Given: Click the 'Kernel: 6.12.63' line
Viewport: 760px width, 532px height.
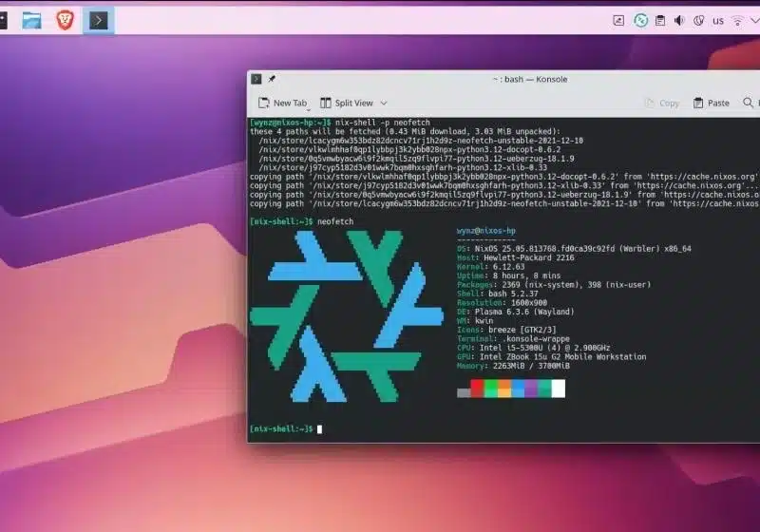Looking at the screenshot, I should pyautogui.click(x=490, y=267).
